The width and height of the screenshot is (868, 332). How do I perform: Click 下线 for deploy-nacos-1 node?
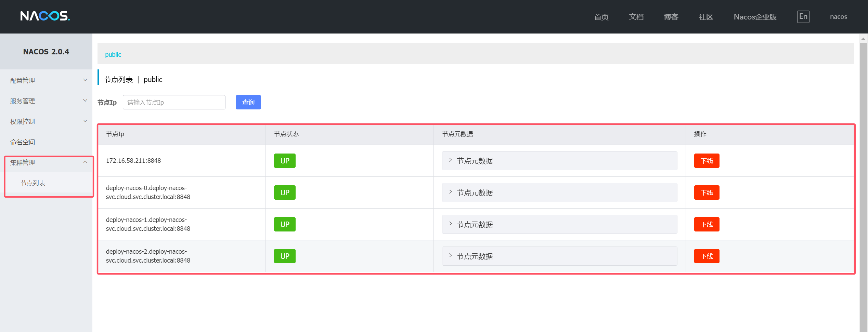[706, 224]
